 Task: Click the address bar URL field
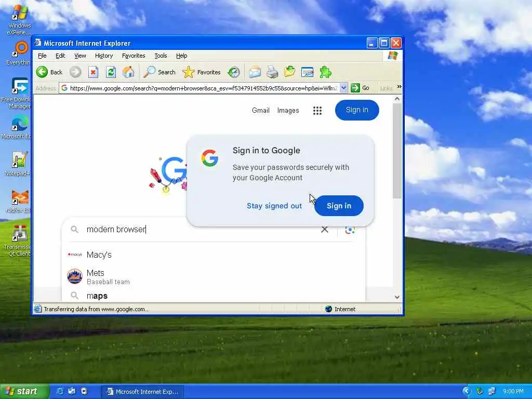[204, 88]
